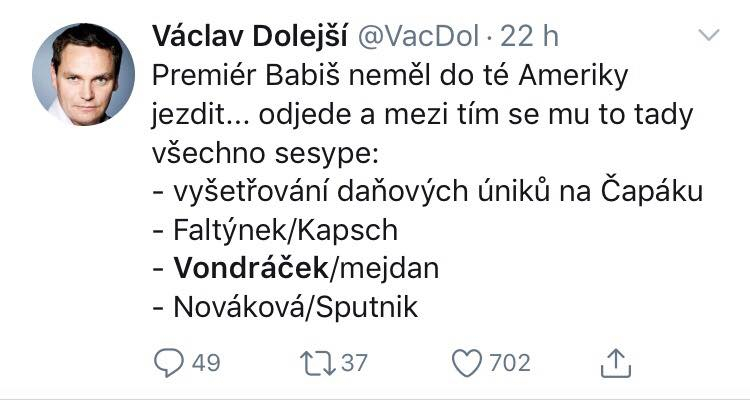View the 37 retweets count

pos(354,363)
